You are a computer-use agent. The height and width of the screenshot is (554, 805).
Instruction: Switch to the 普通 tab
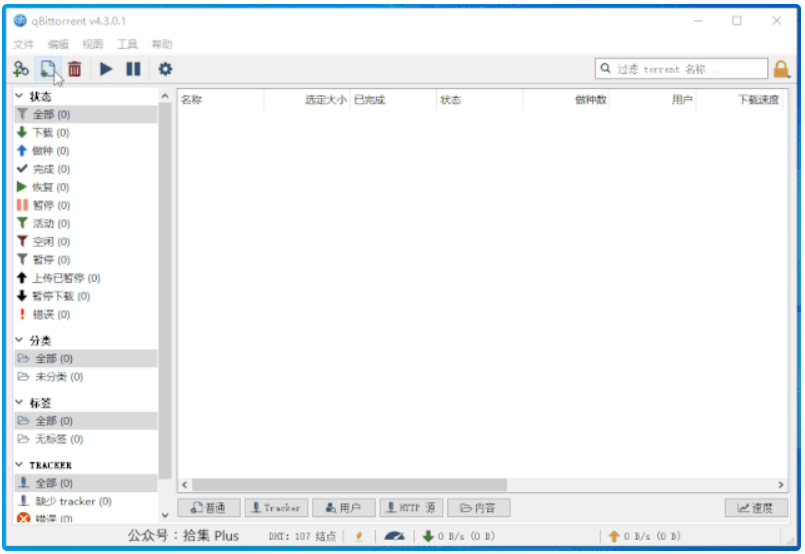(208, 508)
